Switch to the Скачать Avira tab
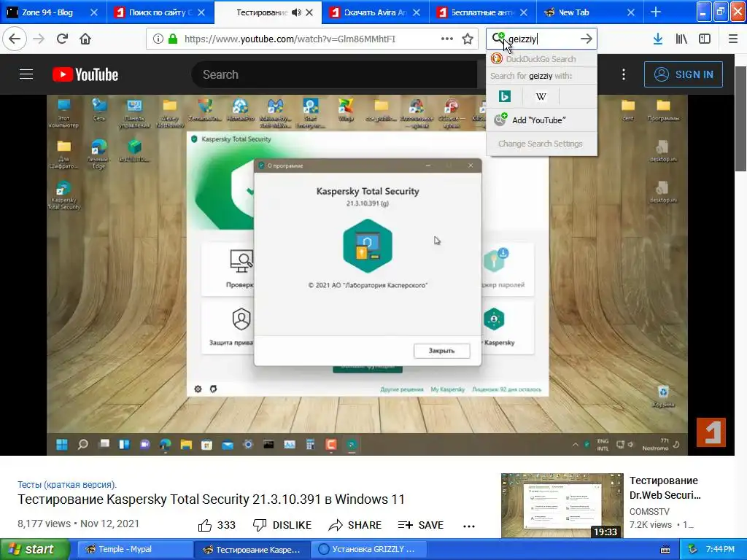 coord(375,12)
